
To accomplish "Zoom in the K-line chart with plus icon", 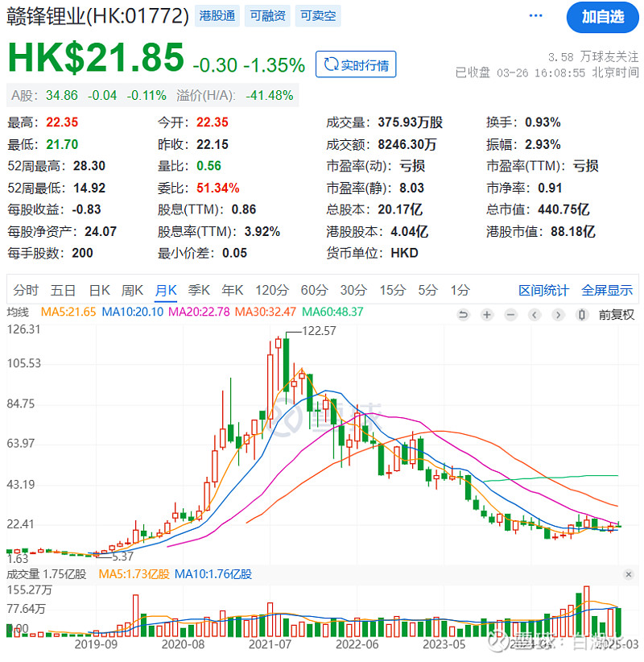I will [x=487, y=315].
